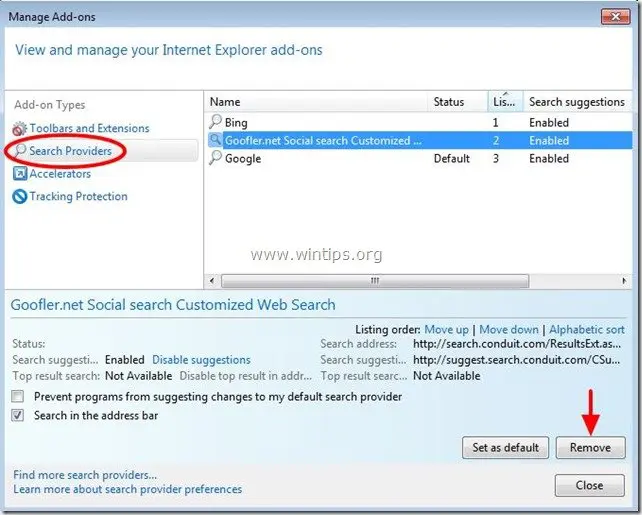Open Toolbars and Extensions add-on type

point(89,129)
